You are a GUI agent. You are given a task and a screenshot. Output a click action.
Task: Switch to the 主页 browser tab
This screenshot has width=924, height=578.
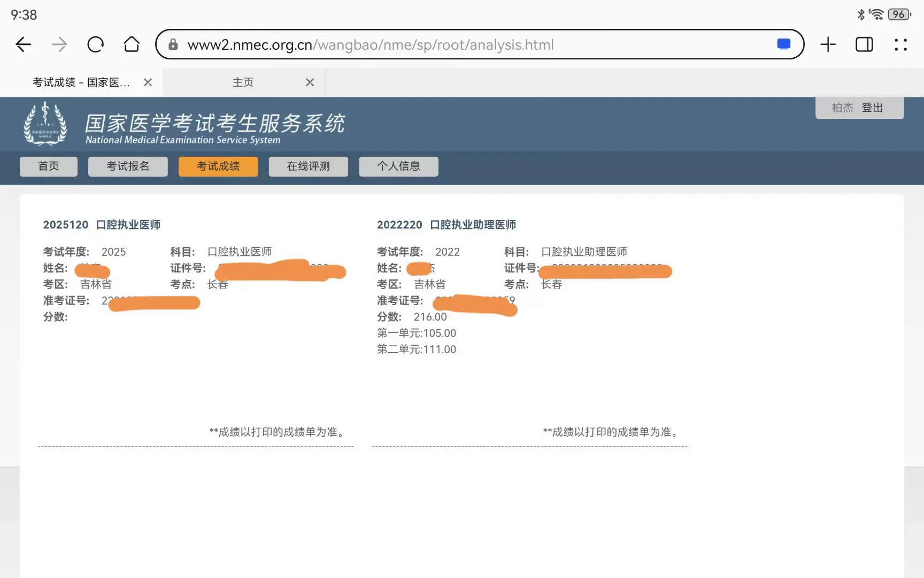pos(243,82)
